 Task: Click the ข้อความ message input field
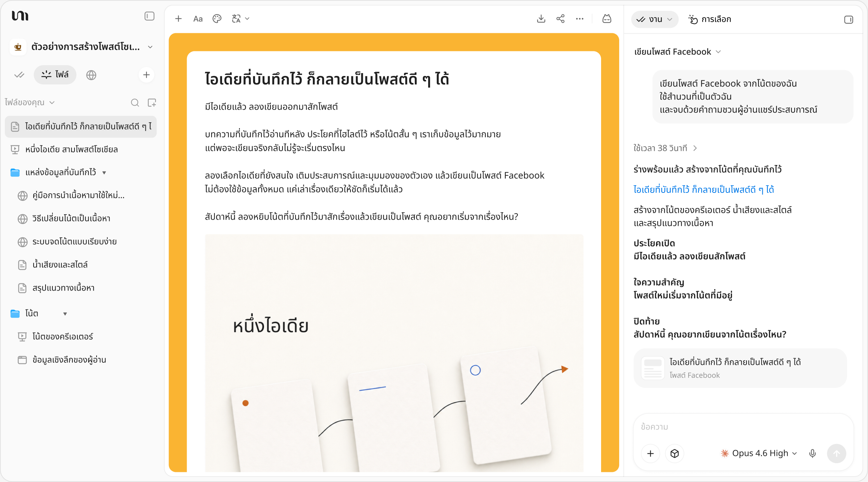[x=743, y=427]
